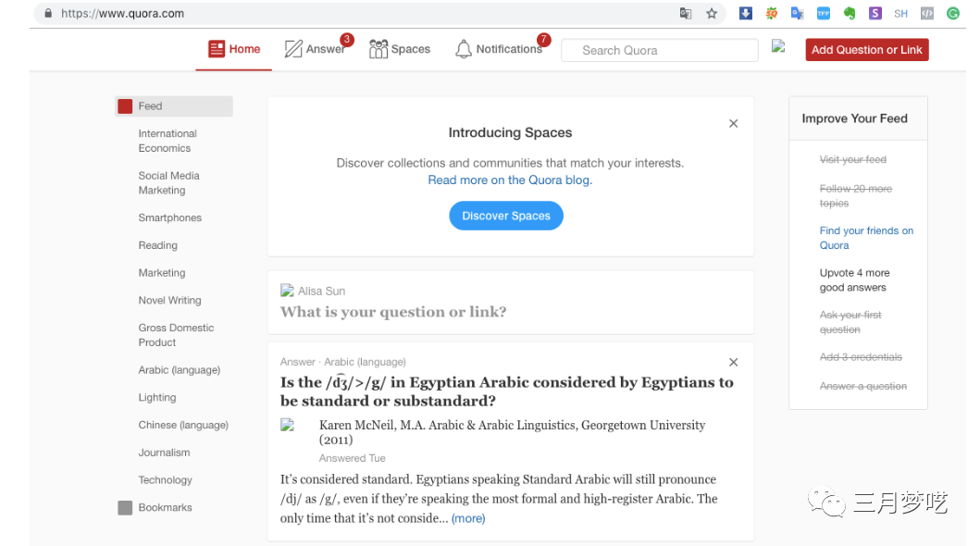The width and height of the screenshot is (980, 546).
Task: Click the Grammarly extension icon
Action: tap(952, 14)
